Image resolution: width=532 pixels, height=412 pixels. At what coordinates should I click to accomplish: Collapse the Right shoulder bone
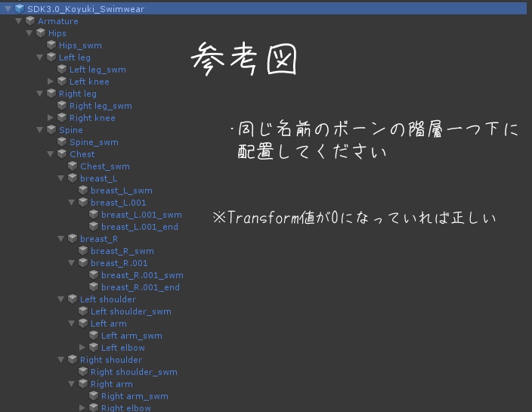[61, 359]
